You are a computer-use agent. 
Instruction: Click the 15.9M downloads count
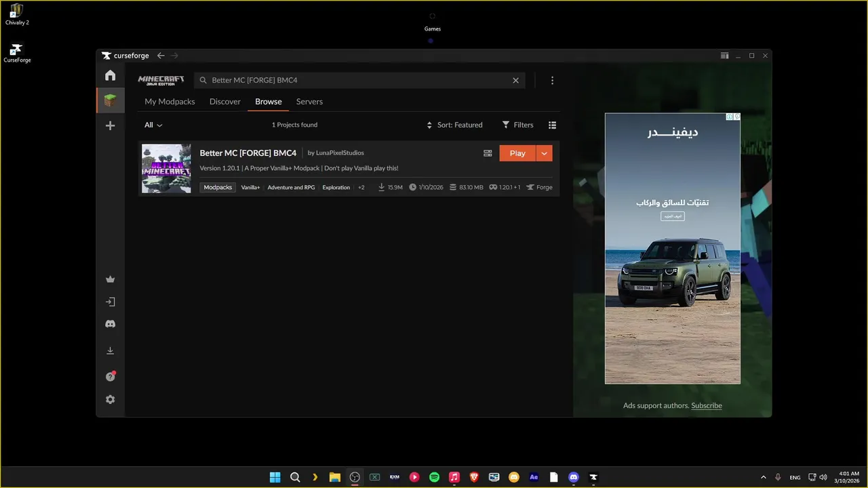[391, 187]
